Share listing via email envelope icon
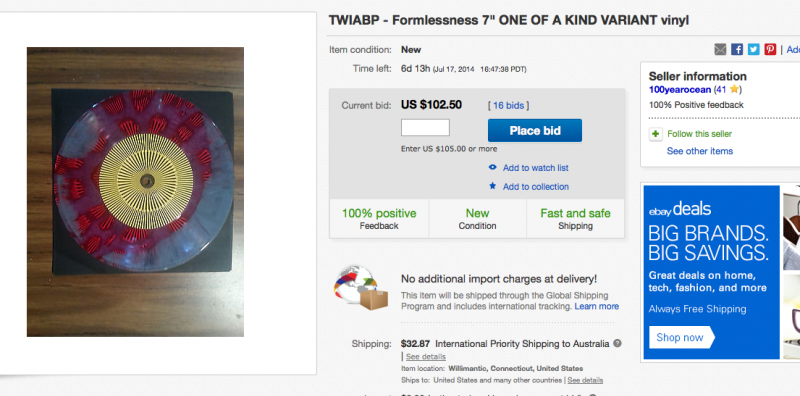Screen dimensions: 800x396 tap(720, 50)
